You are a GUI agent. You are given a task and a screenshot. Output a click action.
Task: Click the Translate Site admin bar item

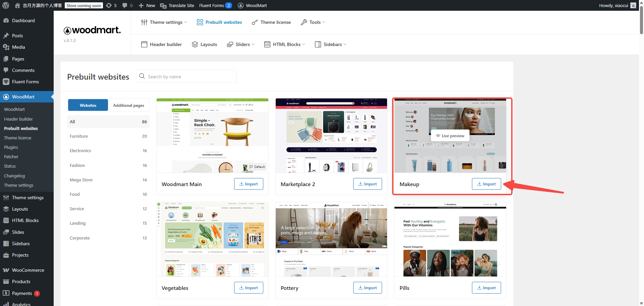click(x=177, y=5)
